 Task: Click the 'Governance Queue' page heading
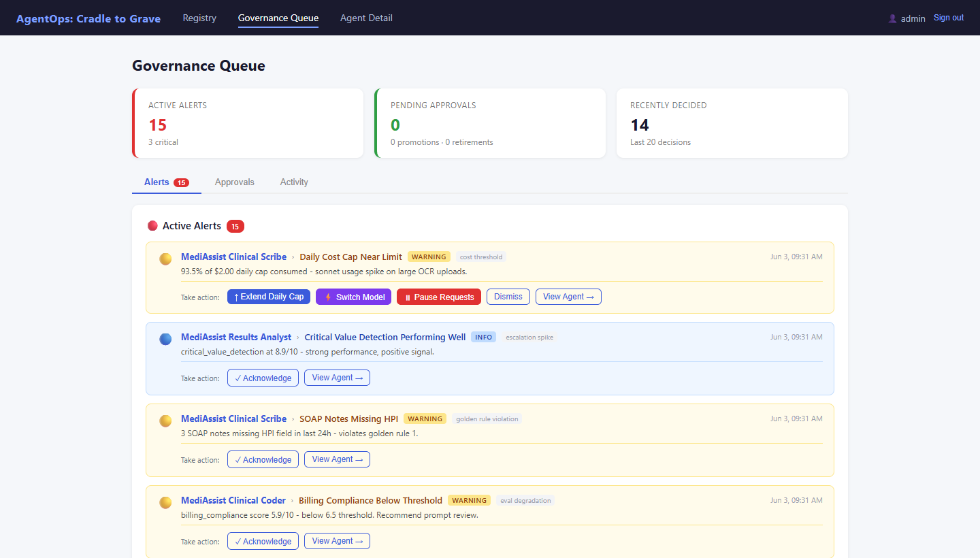point(199,66)
